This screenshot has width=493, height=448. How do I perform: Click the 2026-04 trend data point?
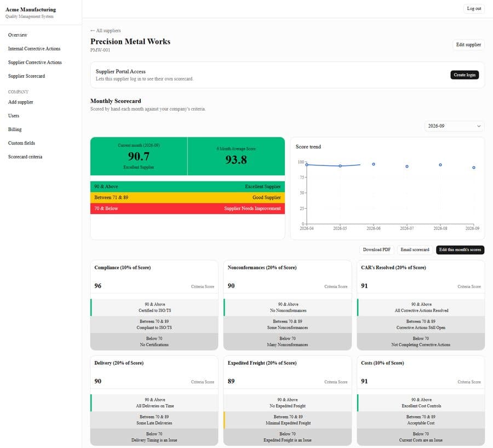click(307, 165)
